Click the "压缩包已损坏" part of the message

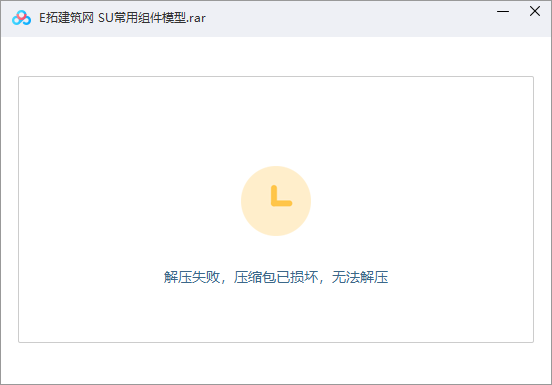click(x=276, y=277)
